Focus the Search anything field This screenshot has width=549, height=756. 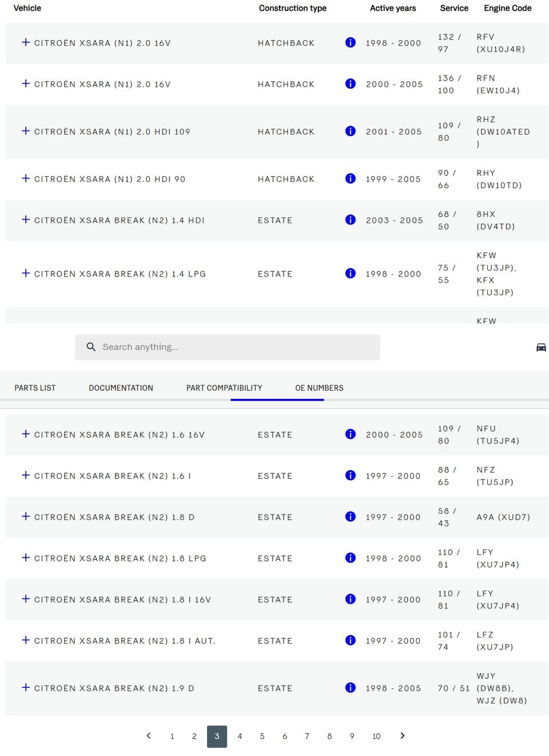pos(228,347)
